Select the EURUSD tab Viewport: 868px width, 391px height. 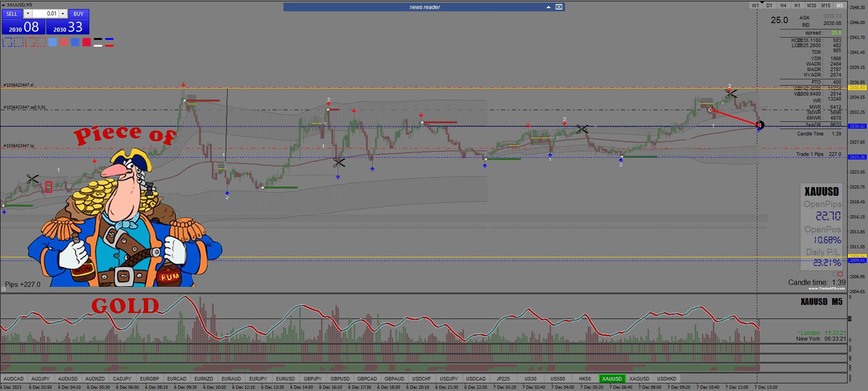286,379
